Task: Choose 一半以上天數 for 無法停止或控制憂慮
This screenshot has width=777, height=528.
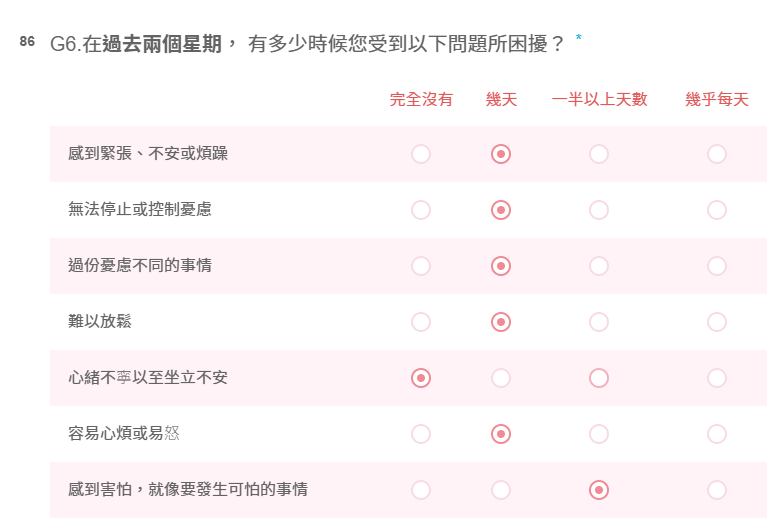Action: [599, 210]
